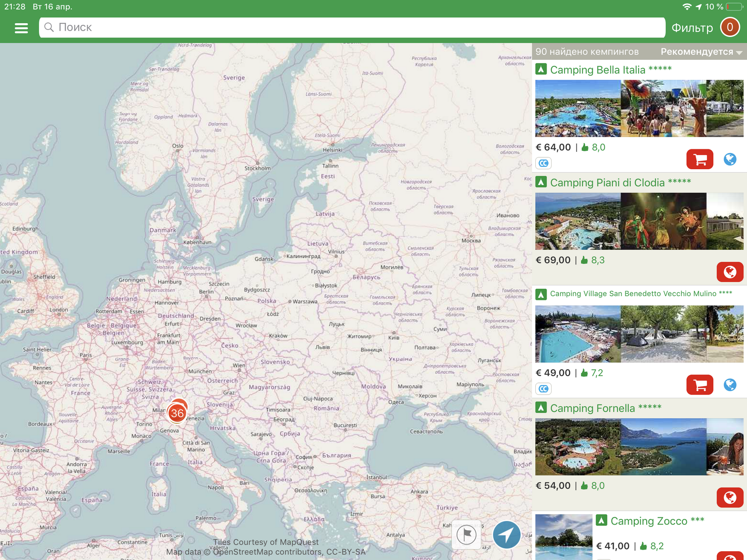Screen dimensions: 747x560
Task: Click the search field Поиск
Action: [352, 27]
